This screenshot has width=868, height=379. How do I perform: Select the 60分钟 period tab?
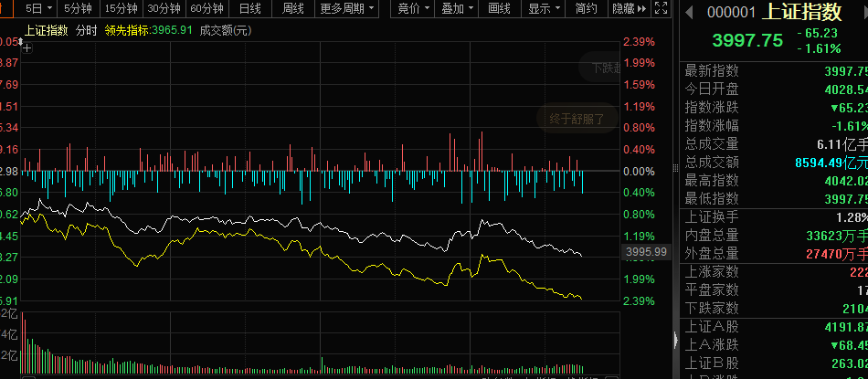click(208, 9)
